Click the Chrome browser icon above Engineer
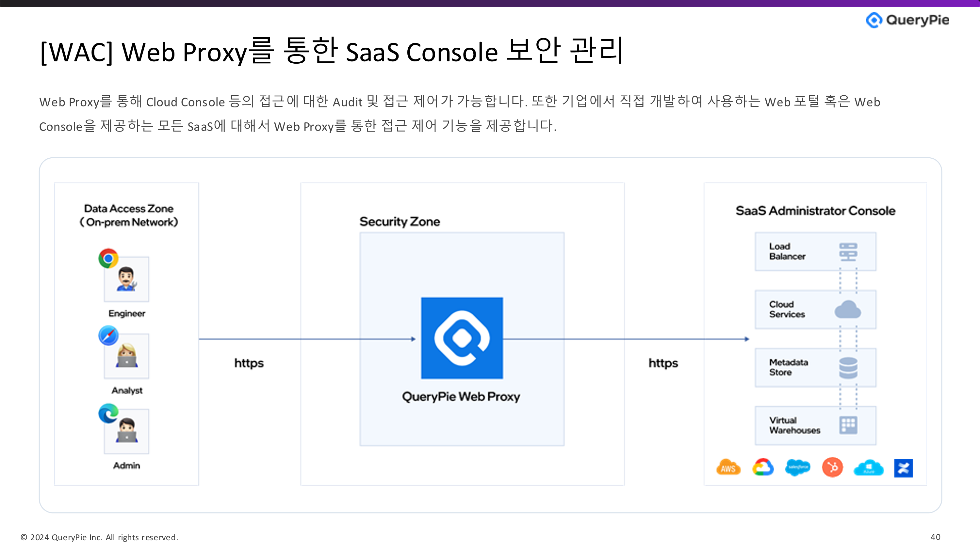This screenshot has height=551, width=980. (108, 259)
